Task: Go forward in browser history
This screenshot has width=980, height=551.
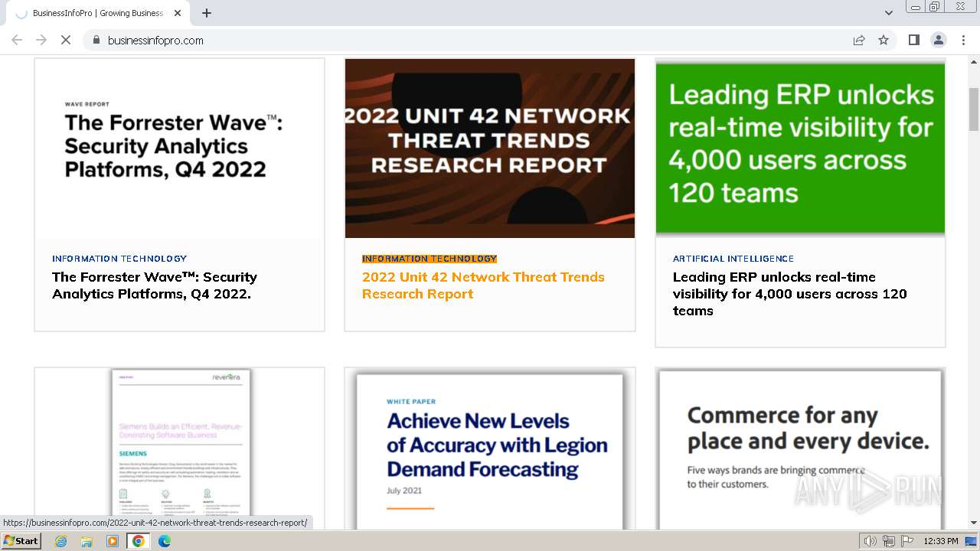Action: click(x=41, y=40)
